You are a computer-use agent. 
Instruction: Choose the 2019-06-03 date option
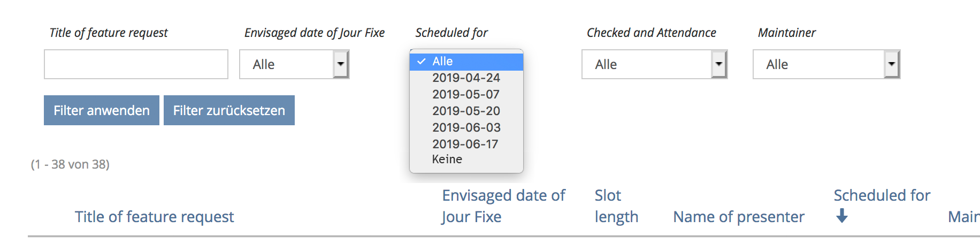466,128
